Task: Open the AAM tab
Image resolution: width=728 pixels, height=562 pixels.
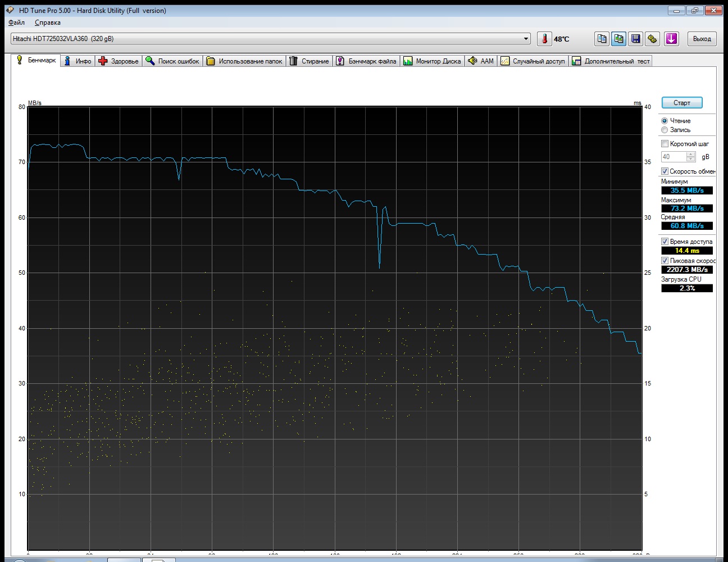Action: (481, 61)
